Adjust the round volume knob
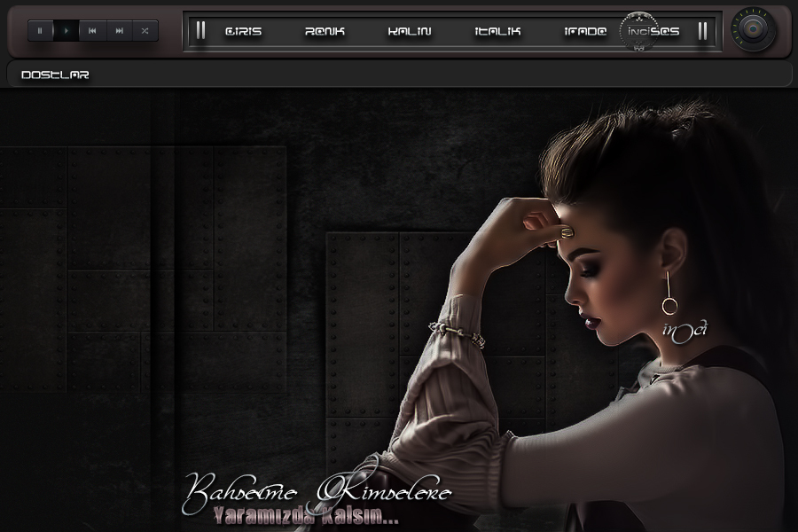 point(753,30)
